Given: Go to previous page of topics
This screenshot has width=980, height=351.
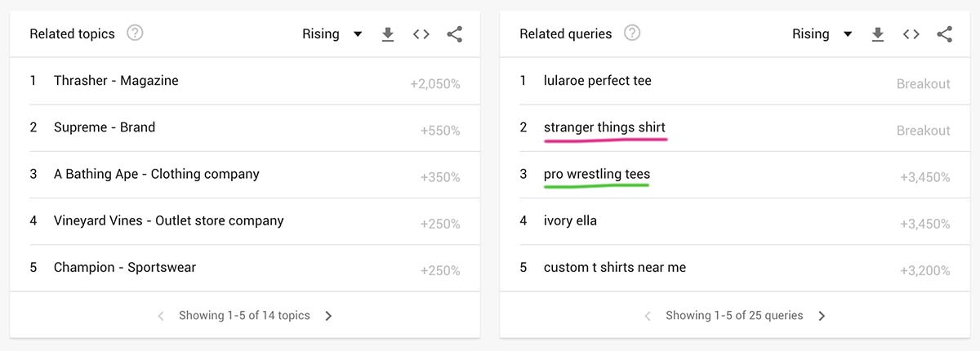Looking at the screenshot, I should (x=161, y=316).
